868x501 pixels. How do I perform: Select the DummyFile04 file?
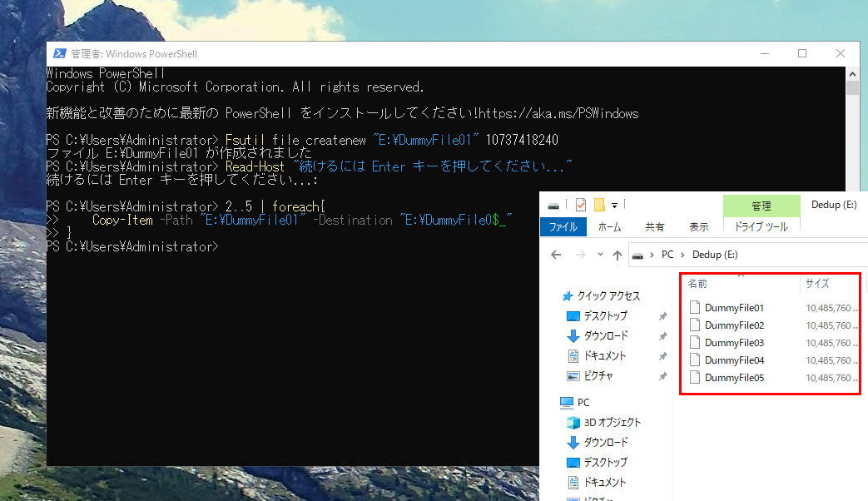coord(734,360)
